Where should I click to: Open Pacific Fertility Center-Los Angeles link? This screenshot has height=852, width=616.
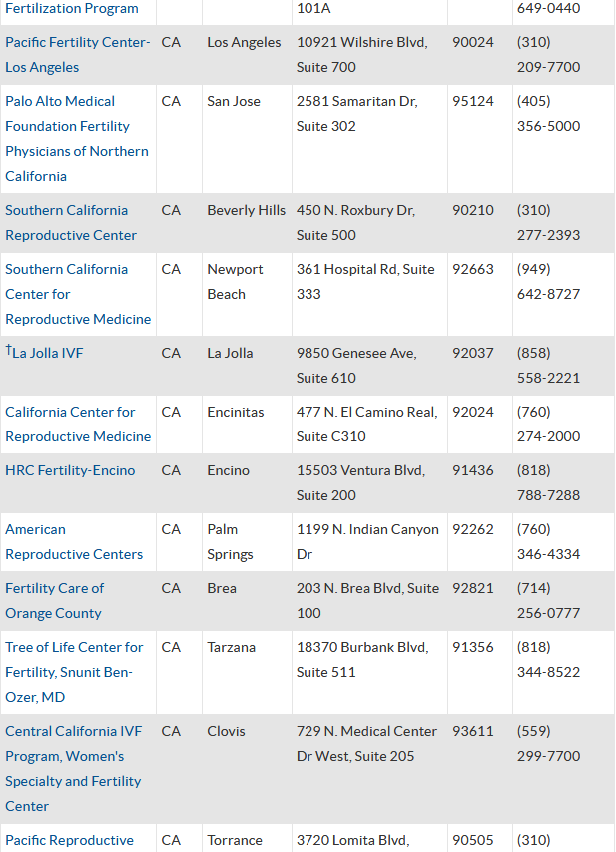77,42
